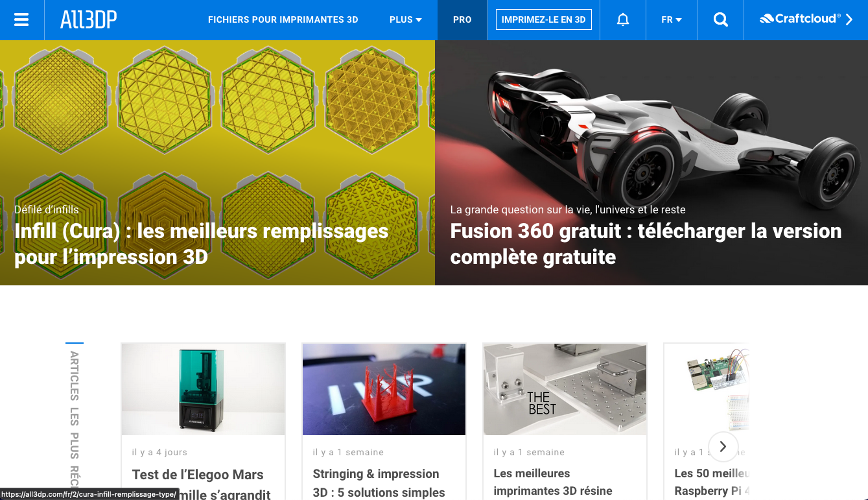Click the search magnifier icon

[721, 19]
